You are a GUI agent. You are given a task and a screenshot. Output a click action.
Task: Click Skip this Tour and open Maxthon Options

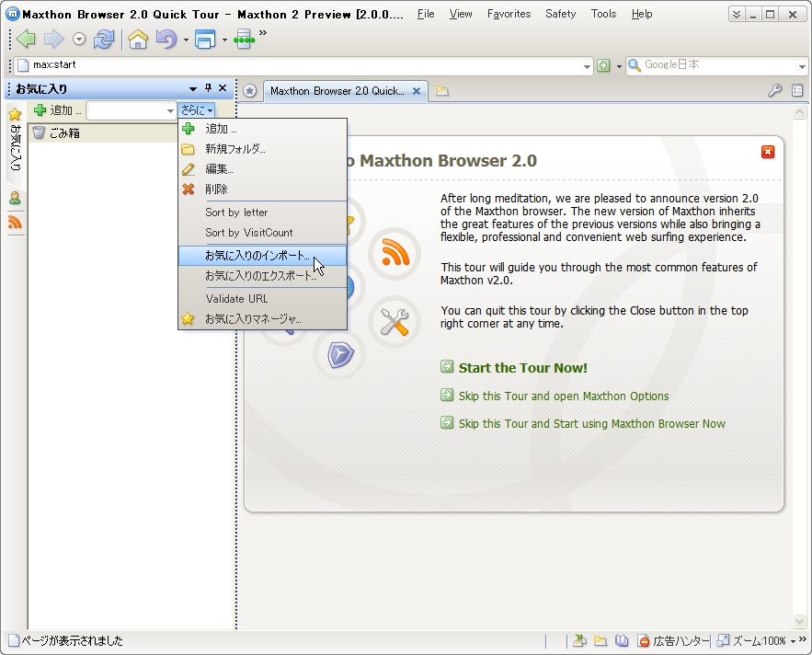click(564, 396)
